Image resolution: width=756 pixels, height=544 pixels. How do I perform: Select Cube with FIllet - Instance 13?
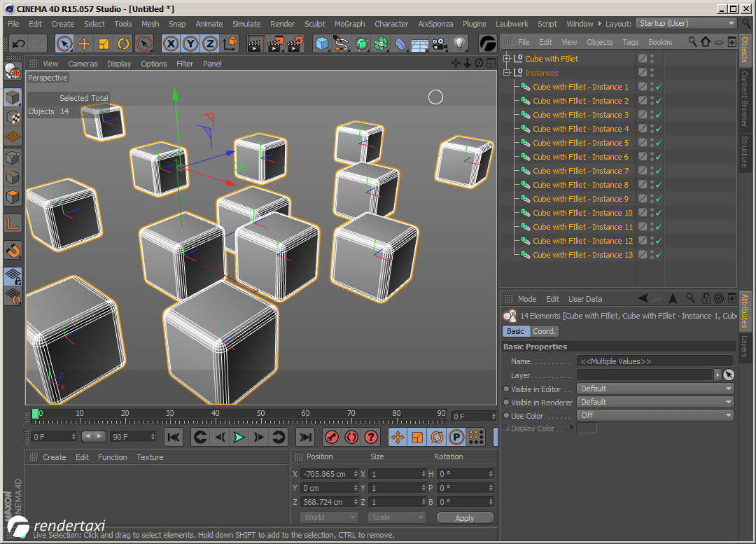click(582, 255)
